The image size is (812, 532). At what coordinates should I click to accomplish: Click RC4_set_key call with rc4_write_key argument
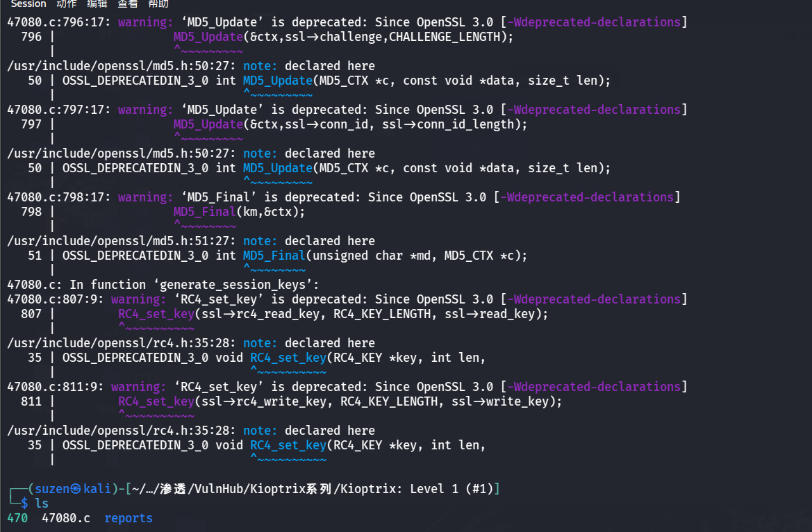[x=340, y=401]
